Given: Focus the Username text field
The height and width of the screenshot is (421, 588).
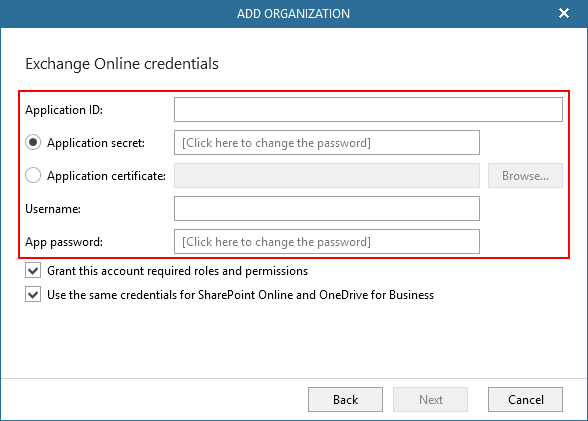Looking at the screenshot, I should tap(327, 208).
